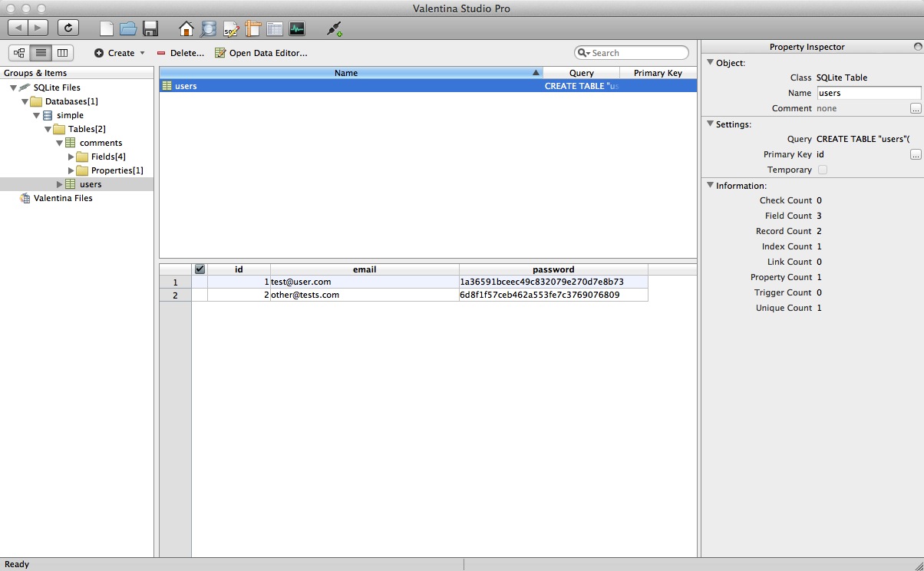
Task: Select row header 1 in data grid
Action: click(175, 282)
